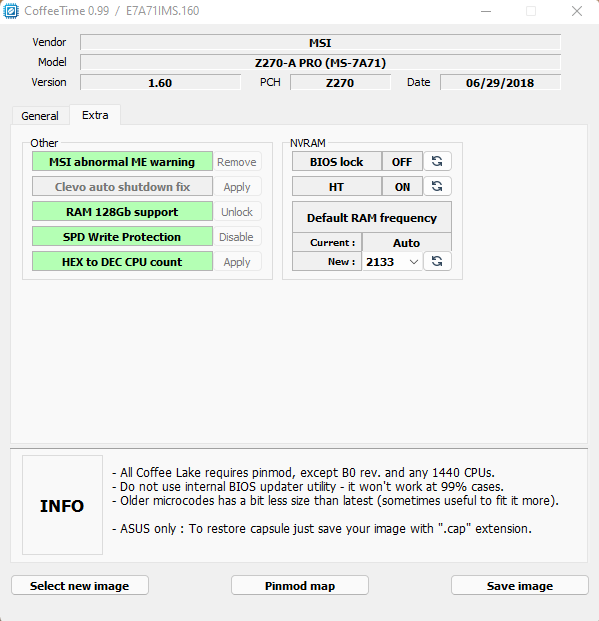Click the RAM frequency refresh icon
599x621 pixels.
[437, 261]
